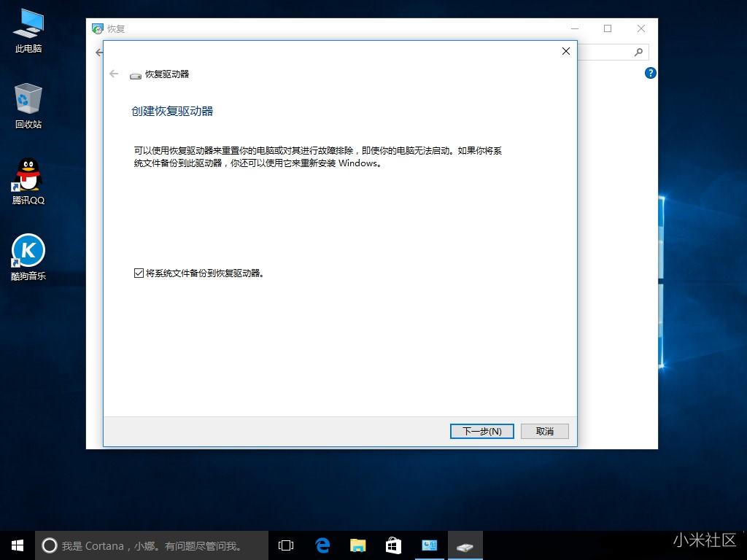Launch the Windows Store taskbar icon

click(393, 545)
